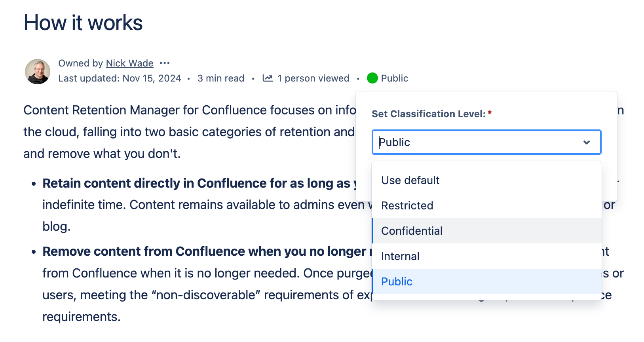Click the "3 min read" estimate
644x342 pixels.
tap(221, 78)
